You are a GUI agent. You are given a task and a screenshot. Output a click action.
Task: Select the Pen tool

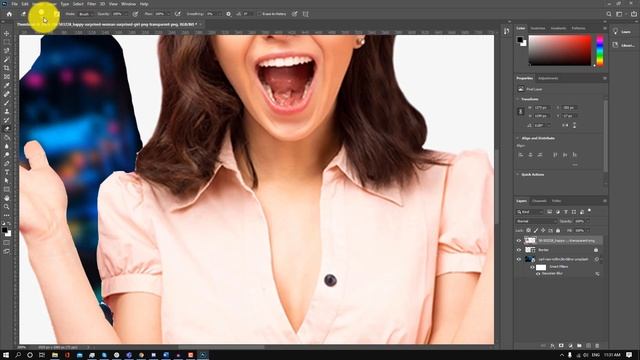pyautogui.click(x=7, y=163)
